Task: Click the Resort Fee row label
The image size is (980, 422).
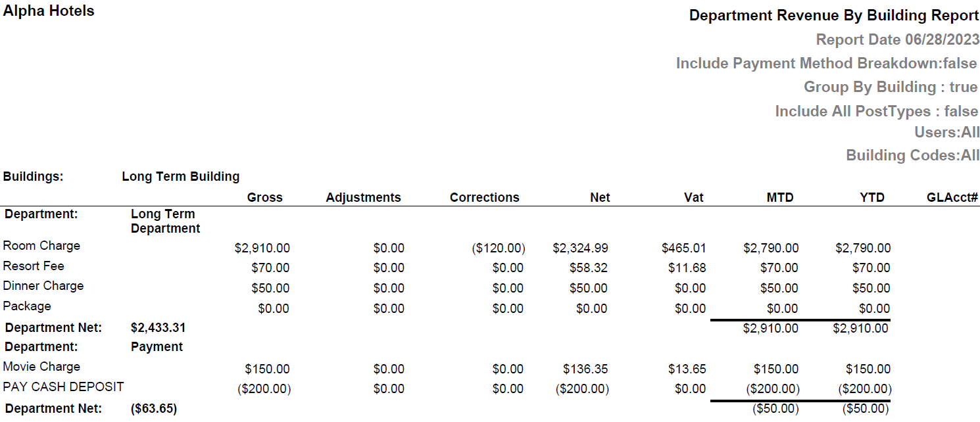Action: 34,266
